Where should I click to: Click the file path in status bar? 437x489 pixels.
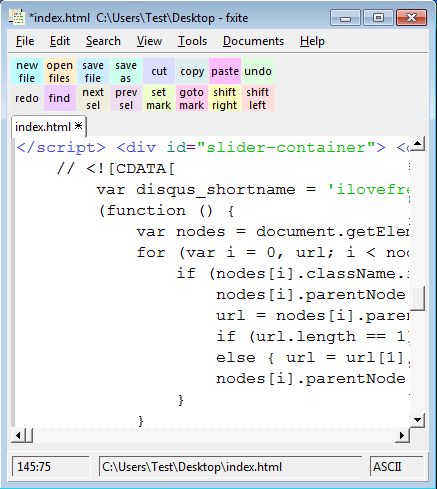pos(231,466)
